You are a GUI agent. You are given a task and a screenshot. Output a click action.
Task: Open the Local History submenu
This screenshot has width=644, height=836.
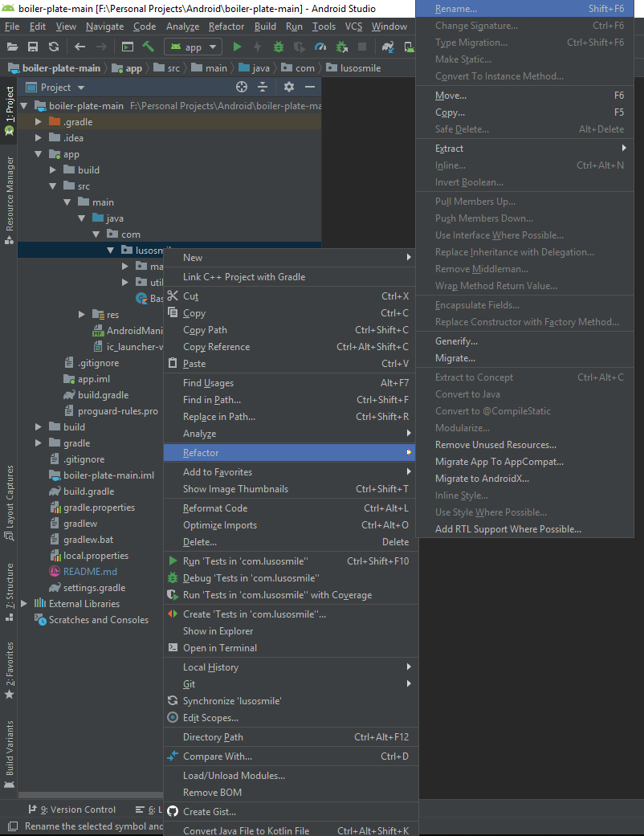(x=291, y=667)
